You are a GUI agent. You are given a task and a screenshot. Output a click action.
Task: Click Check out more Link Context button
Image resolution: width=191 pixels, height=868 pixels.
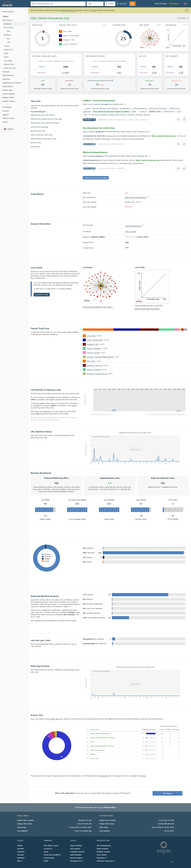click(95, 178)
